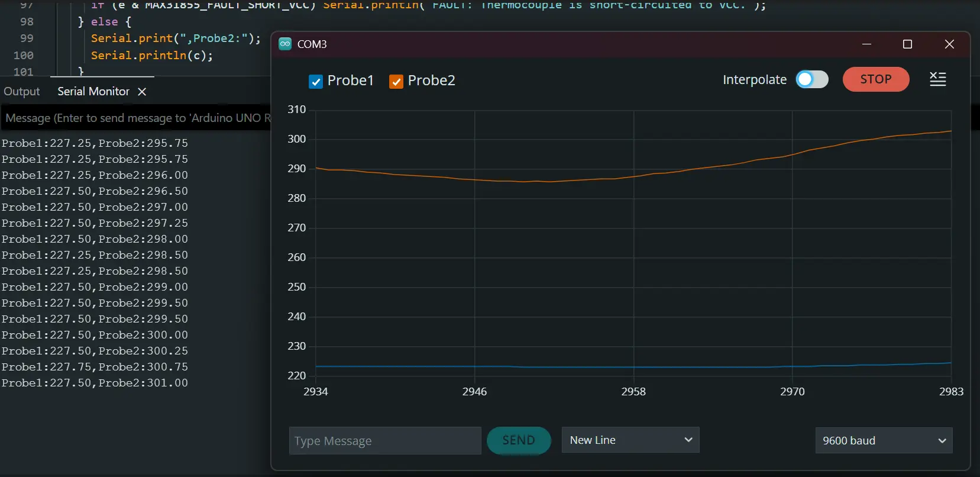The width and height of the screenshot is (980, 477).
Task: Click the clear graph icon in plotter
Action: click(938, 79)
